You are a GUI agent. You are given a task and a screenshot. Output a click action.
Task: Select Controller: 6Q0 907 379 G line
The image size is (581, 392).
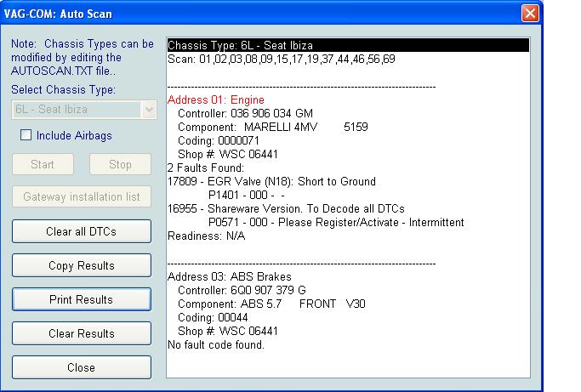click(242, 290)
